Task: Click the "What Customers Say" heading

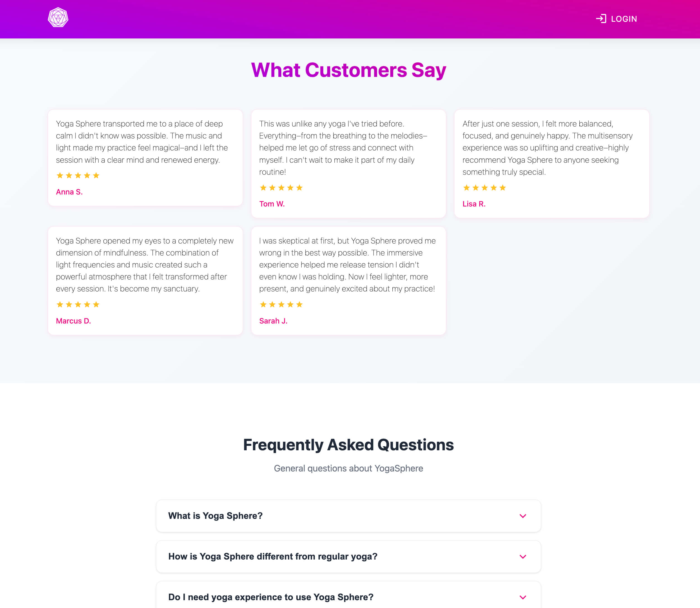Action: pos(349,70)
